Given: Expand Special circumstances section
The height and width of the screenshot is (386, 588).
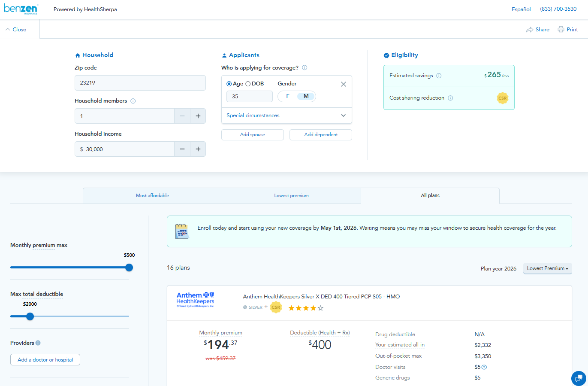Looking at the screenshot, I should click(286, 115).
